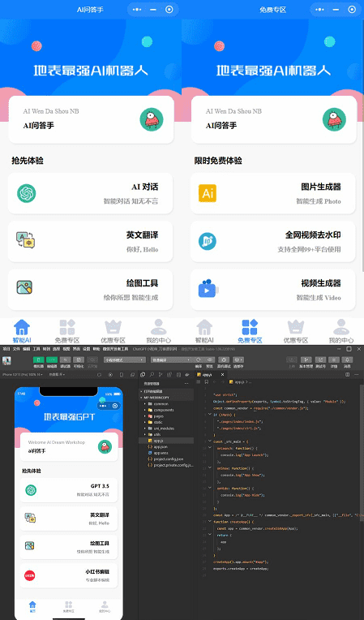Image resolution: width=364 pixels, height=620 pixels.
Task: Expand the pages folder in file tree
Action: point(156,416)
